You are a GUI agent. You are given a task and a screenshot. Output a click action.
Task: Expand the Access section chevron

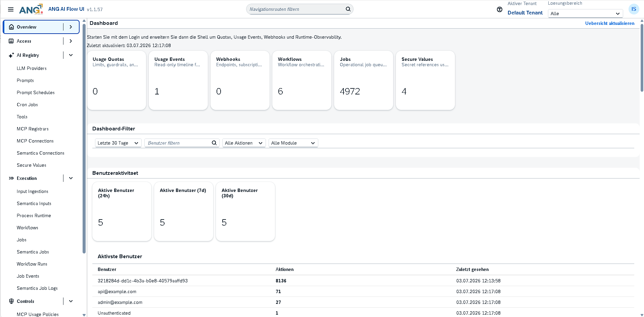point(71,41)
